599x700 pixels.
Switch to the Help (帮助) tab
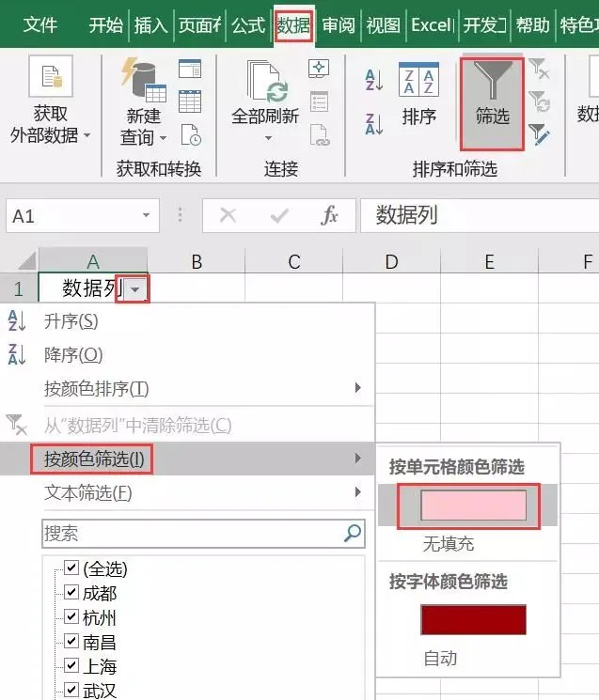pyautogui.click(x=532, y=24)
